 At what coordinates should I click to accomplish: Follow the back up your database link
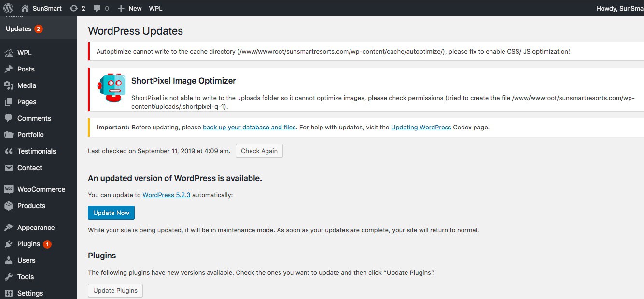pos(249,127)
